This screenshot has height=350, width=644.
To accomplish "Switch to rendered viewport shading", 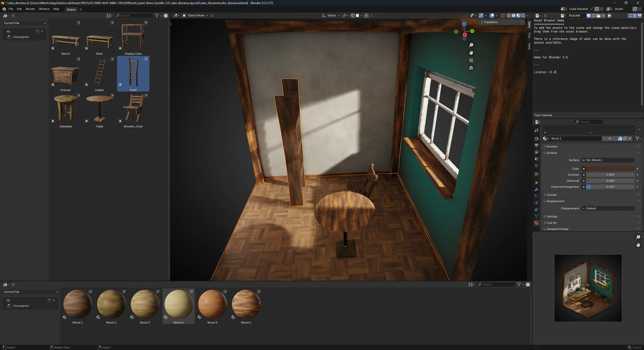I will coord(523,16).
